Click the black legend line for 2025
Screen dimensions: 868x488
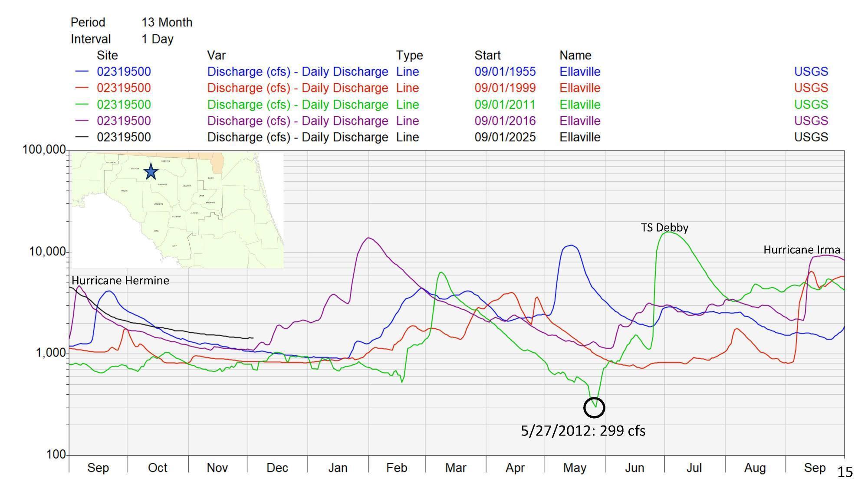tap(82, 137)
